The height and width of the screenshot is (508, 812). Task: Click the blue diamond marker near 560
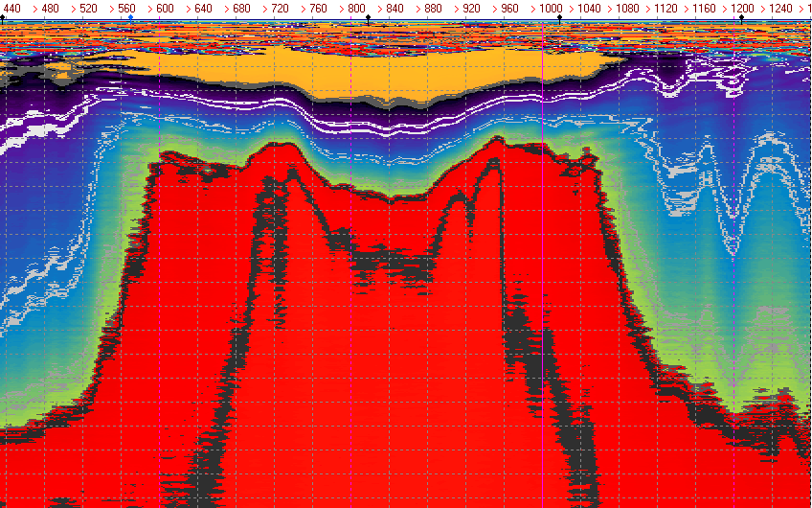tap(130, 17)
